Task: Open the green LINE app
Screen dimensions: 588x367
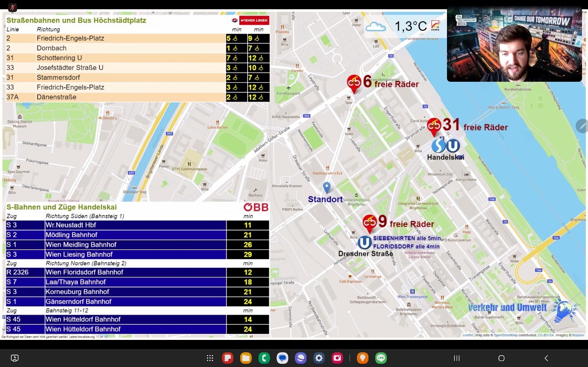Action: point(381,358)
